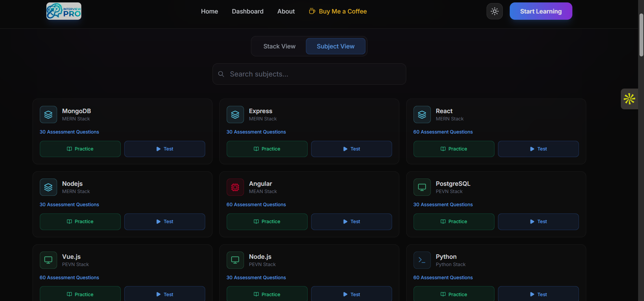Click the red Angular chip icon
The height and width of the screenshot is (301, 644).
235,187
